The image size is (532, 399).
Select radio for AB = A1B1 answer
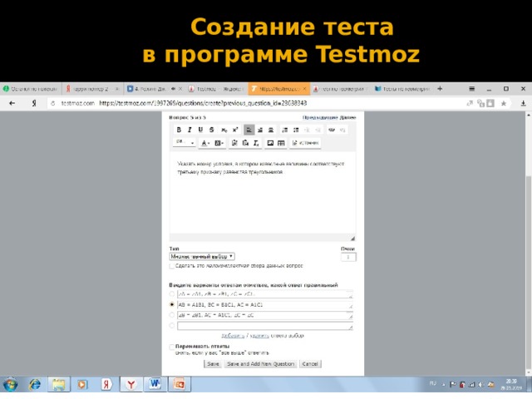(x=172, y=305)
